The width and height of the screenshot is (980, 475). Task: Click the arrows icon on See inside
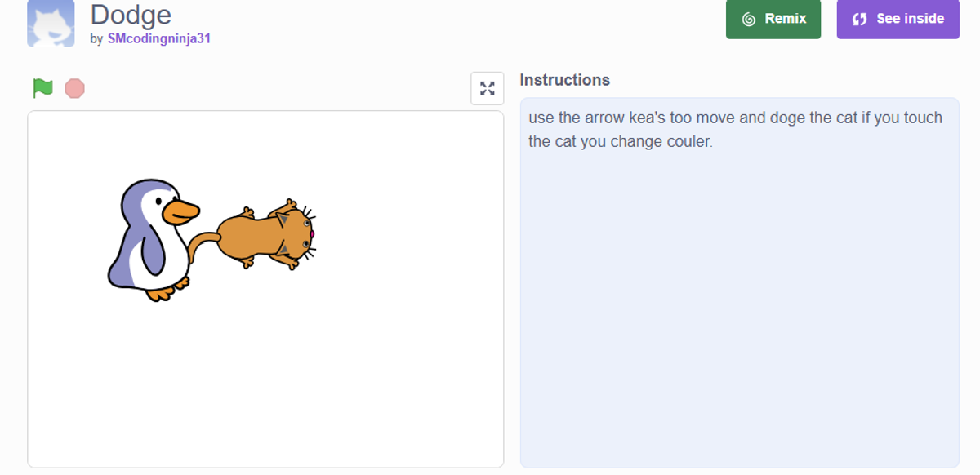[859, 19]
